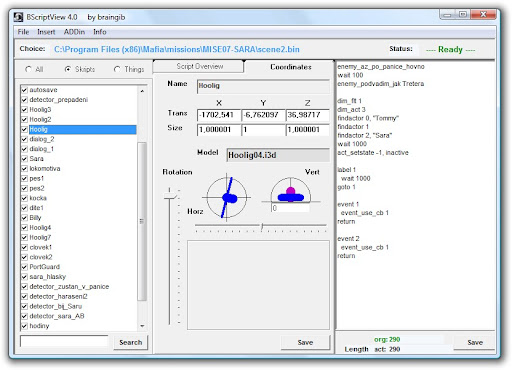
Task: Click Save button in Coordinates panel
Action: pos(305,342)
